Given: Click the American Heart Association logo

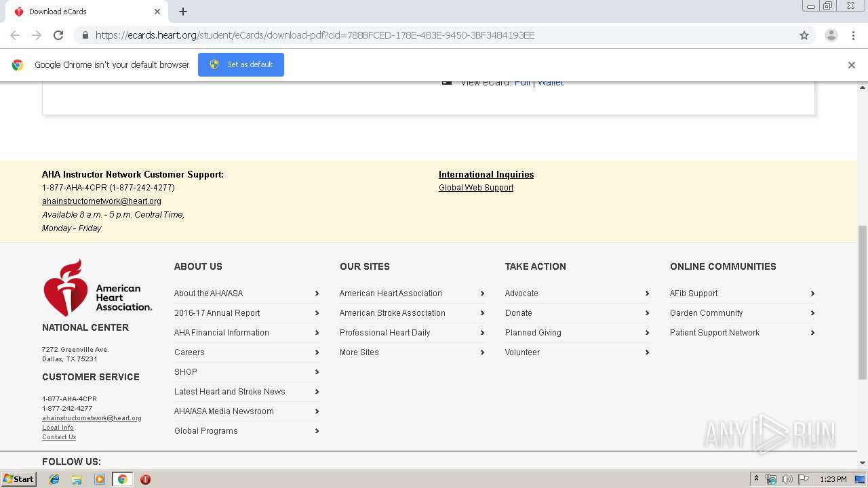Looking at the screenshot, I should pos(98,288).
